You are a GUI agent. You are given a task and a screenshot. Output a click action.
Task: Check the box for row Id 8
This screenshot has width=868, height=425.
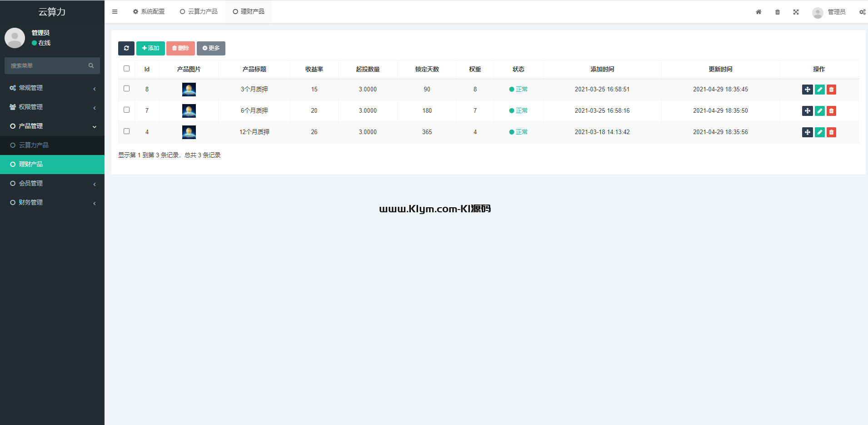coord(127,89)
